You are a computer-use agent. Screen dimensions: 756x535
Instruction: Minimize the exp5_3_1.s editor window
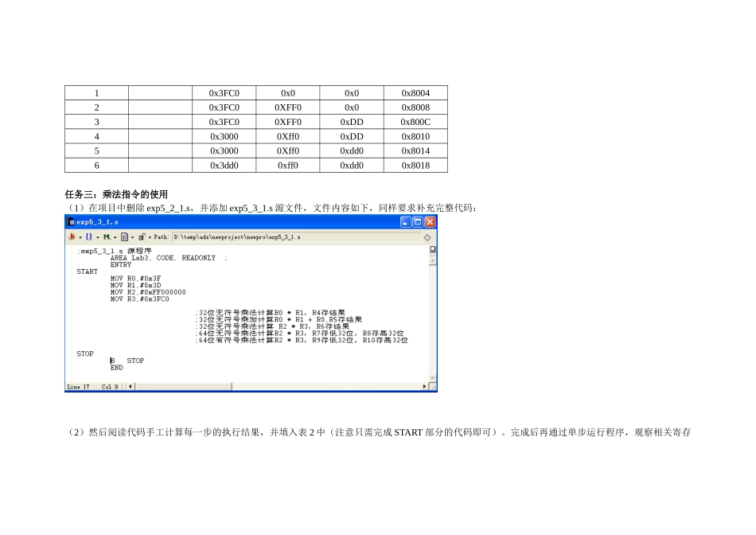[406, 222]
